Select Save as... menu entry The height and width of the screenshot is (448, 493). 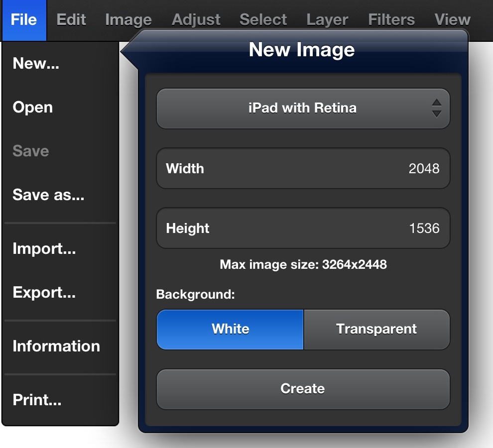tap(48, 195)
